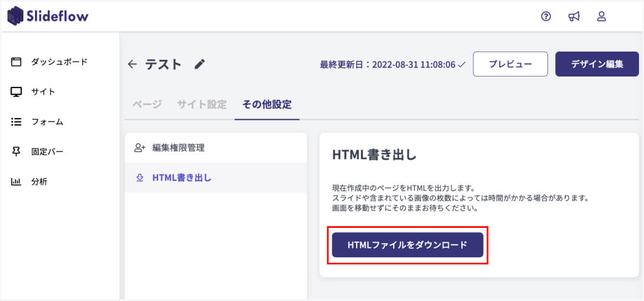The height and width of the screenshot is (301, 644).
Task: Open the user account icon
Action: pos(601,17)
